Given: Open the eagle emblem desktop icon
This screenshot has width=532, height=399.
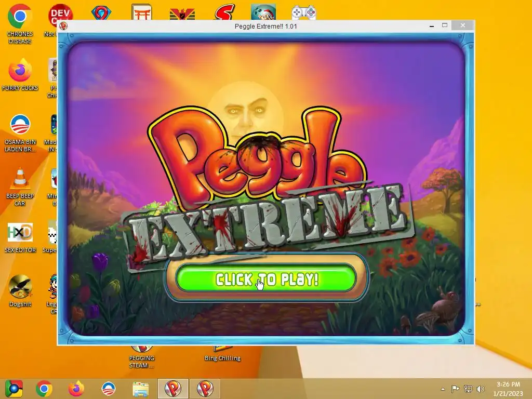Looking at the screenshot, I should pyautogui.click(x=182, y=14).
